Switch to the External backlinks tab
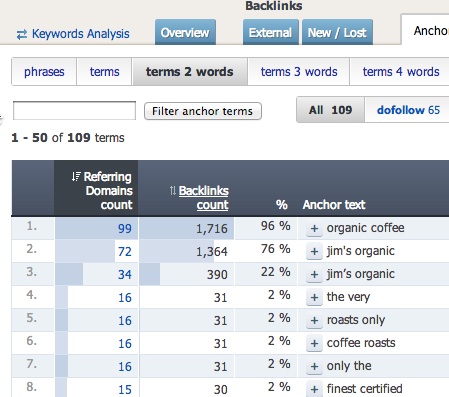 pyautogui.click(x=270, y=32)
